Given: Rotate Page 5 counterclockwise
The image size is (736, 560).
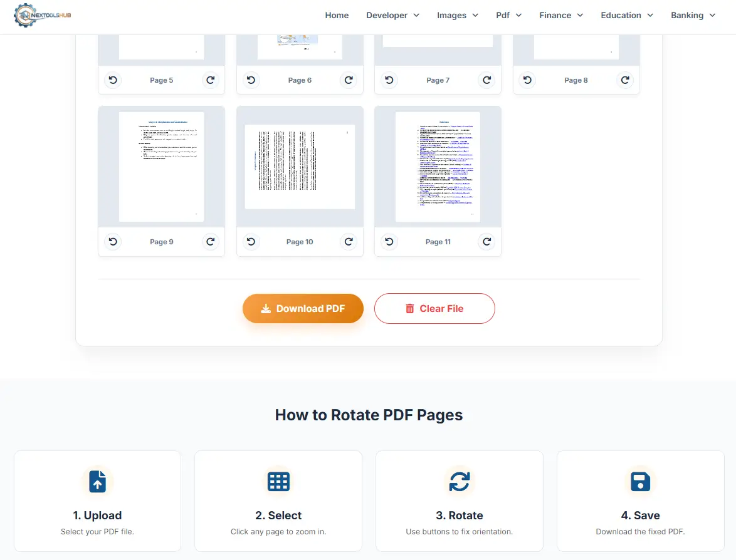Looking at the screenshot, I should pyautogui.click(x=113, y=80).
